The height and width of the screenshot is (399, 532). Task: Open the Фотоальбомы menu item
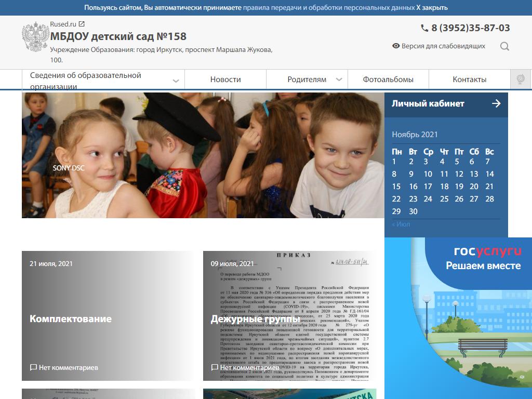pyautogui.click(x=388, y=79)
